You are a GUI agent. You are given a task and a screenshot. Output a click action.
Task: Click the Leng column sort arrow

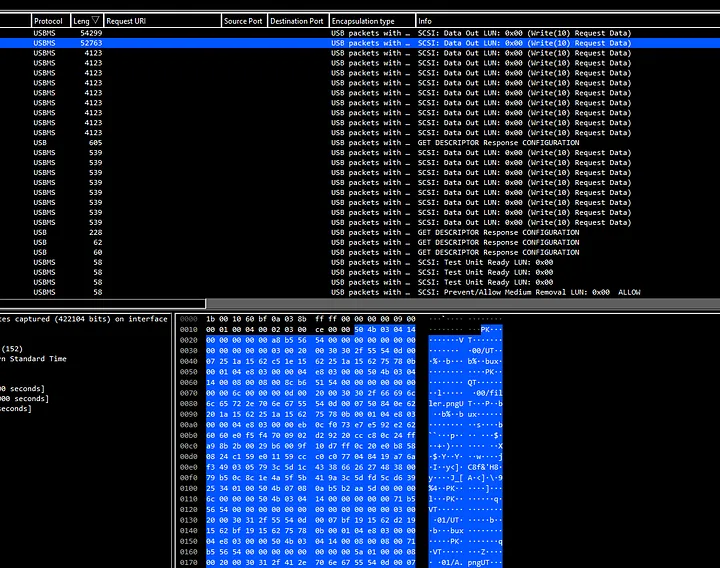point(96,20)
